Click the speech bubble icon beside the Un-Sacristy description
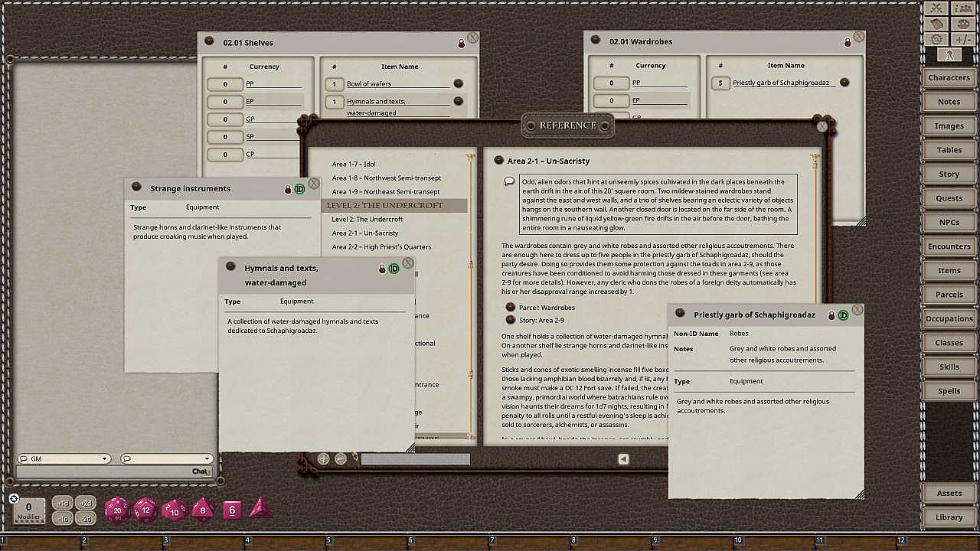The image size is (980, 551). (509, 181)
